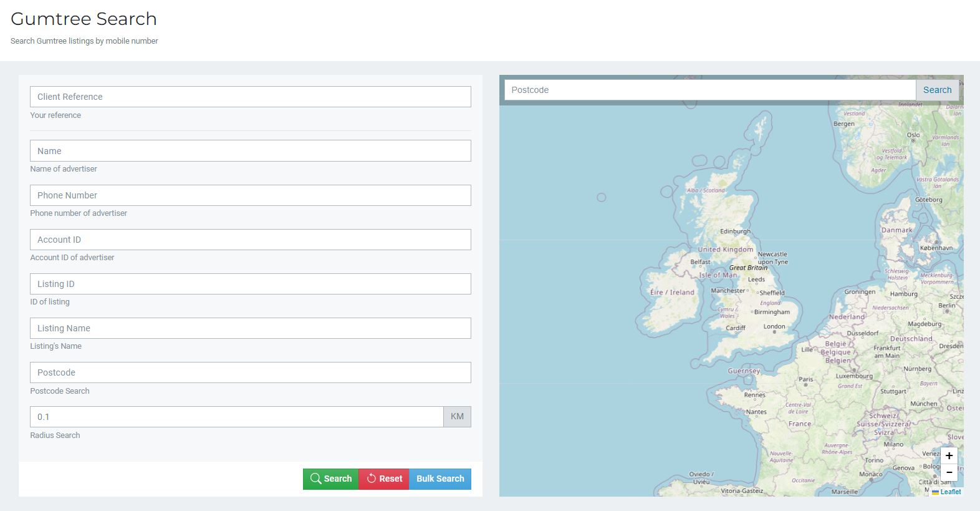Focus the Radius Search field showing 0.1
The height and width of the screenshot is (511, 980).
coord(237,417)
